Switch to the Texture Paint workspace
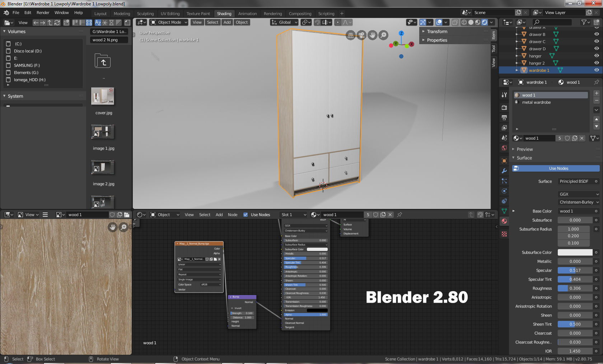The width and height of the screenshot is (603, 364). click(198, 14)
